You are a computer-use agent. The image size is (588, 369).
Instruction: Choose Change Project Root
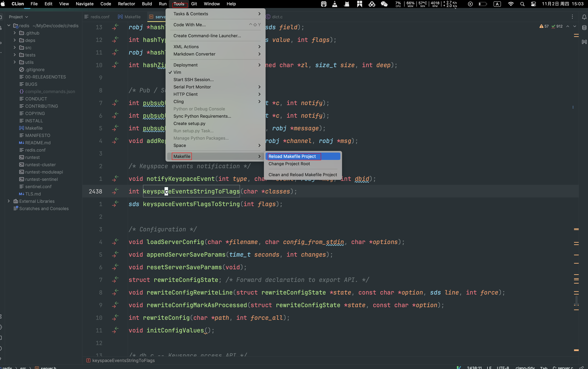tap(289, 164)
